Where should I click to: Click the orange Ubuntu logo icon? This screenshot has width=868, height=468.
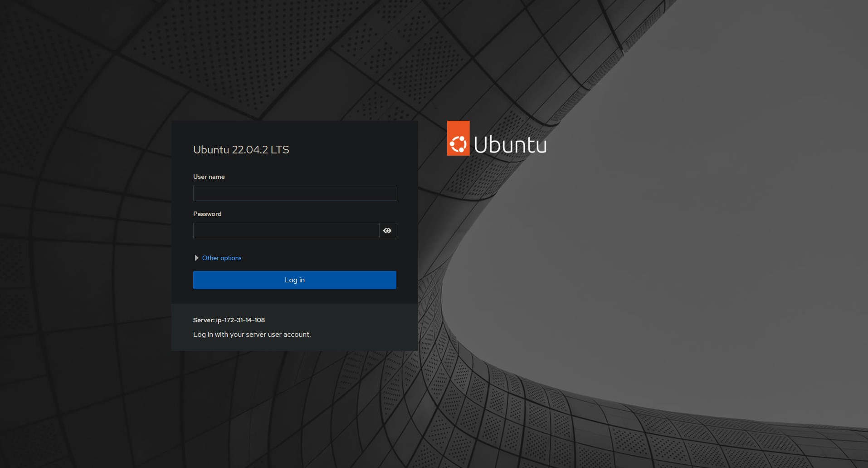click(x=458, y=138)
